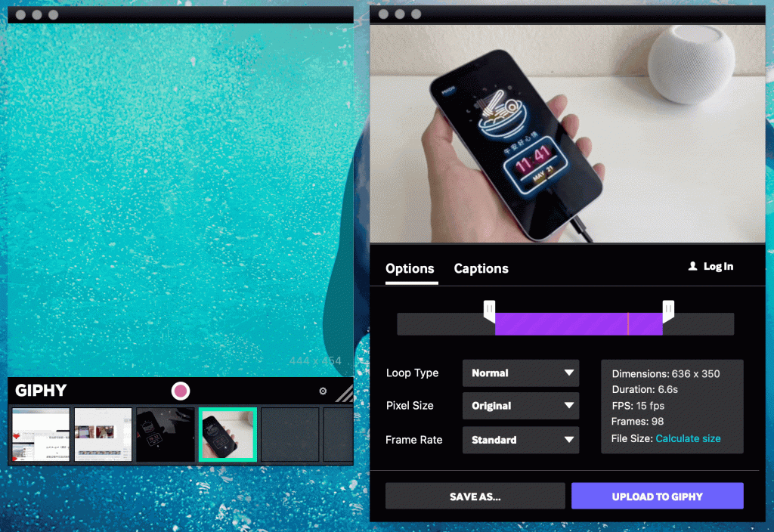Open the Frame Rate dropdown showing Standard

[x=520, y=440]
